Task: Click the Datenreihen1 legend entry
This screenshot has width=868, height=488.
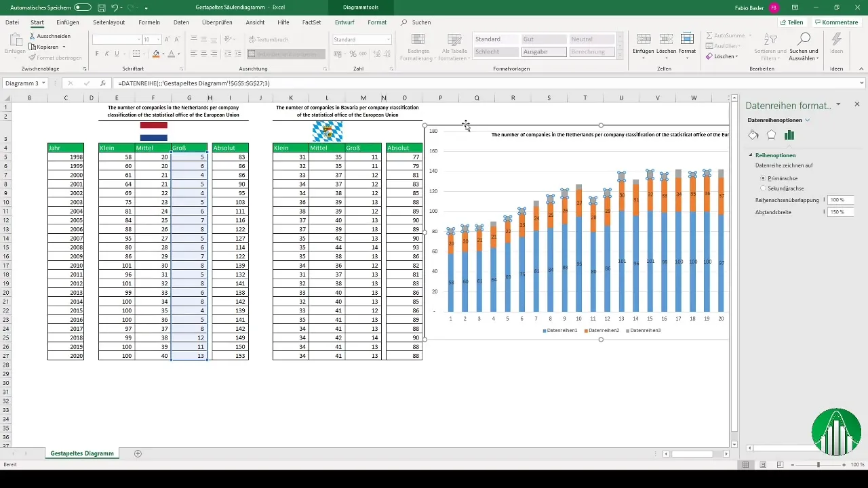Action: click(x=559, y=330)
